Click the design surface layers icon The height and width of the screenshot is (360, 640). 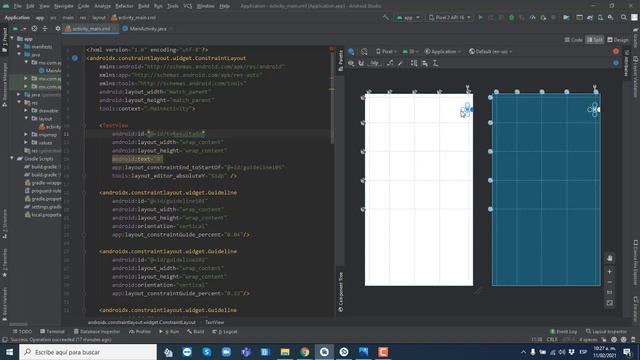point(351,51)
